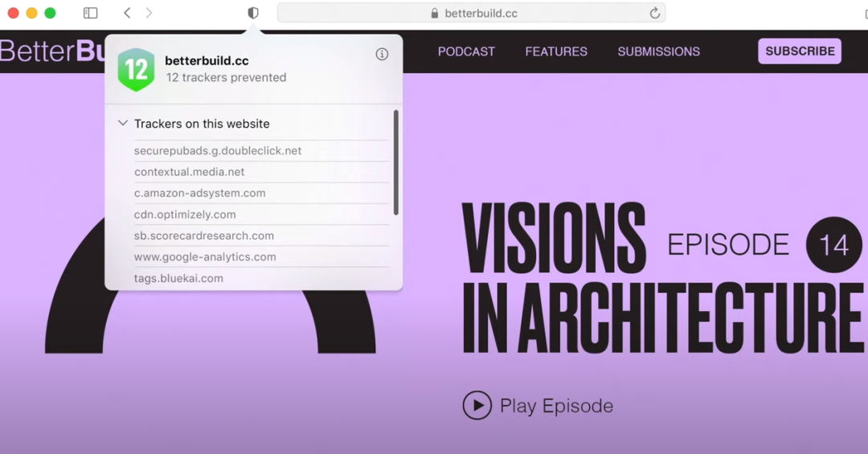The height and width of the screenshot is (454, 868).
Task: Click the BetterBuild logo
Action: coord(52,51)
